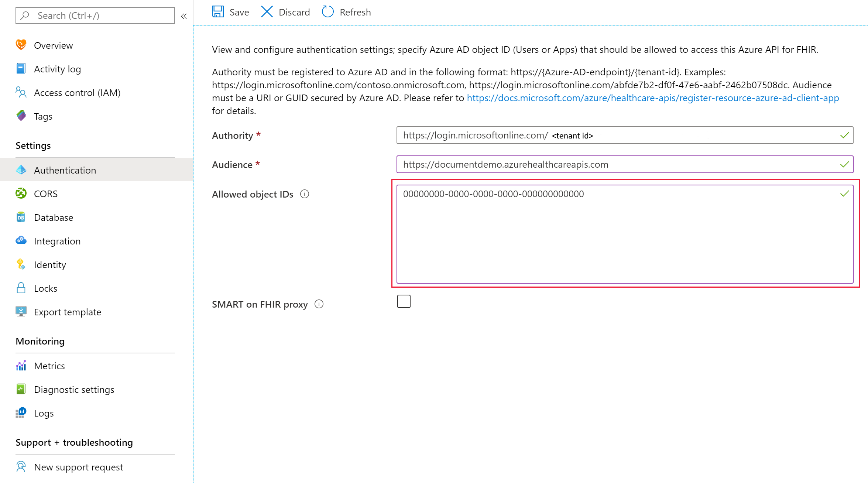
Task: Click Discard to cancel changes
Action: click(x=285, y=11)
